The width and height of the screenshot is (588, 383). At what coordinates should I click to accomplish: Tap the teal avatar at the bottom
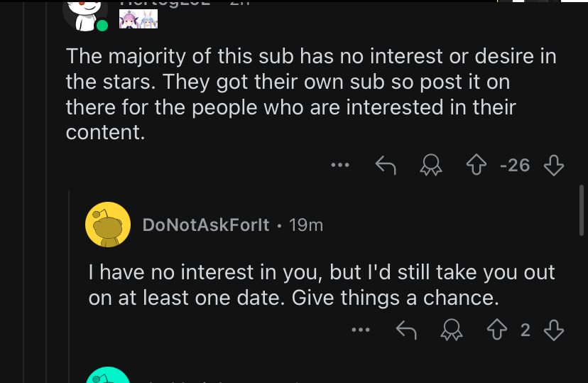pyautogui.click(x=108, y=377)
